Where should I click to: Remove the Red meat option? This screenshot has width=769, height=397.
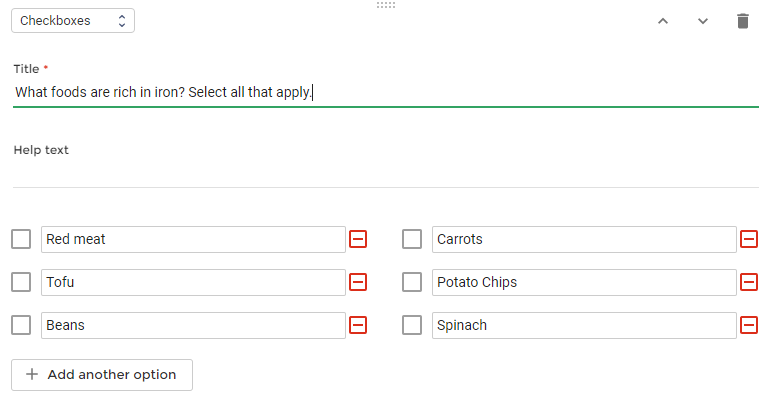point(358,239)
